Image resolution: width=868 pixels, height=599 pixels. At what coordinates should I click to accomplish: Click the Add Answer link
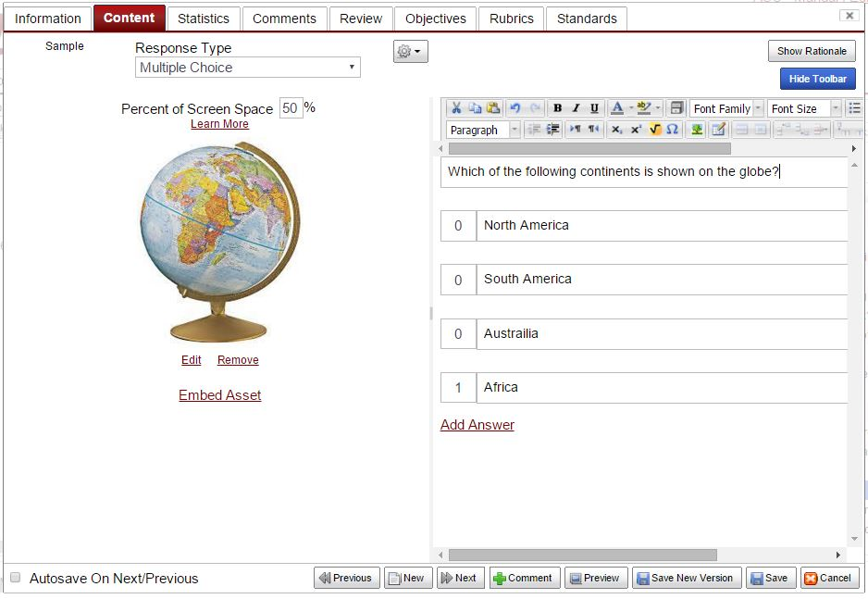point(477,424)
